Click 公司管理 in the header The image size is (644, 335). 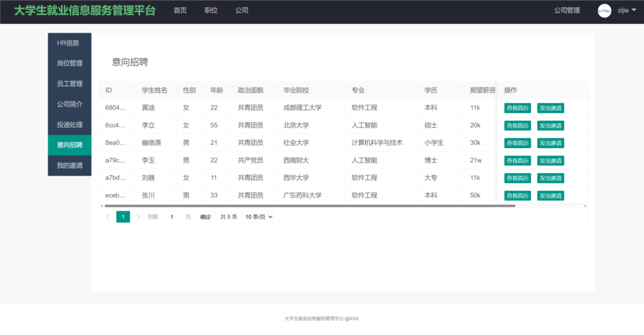[x=567, y=11]
